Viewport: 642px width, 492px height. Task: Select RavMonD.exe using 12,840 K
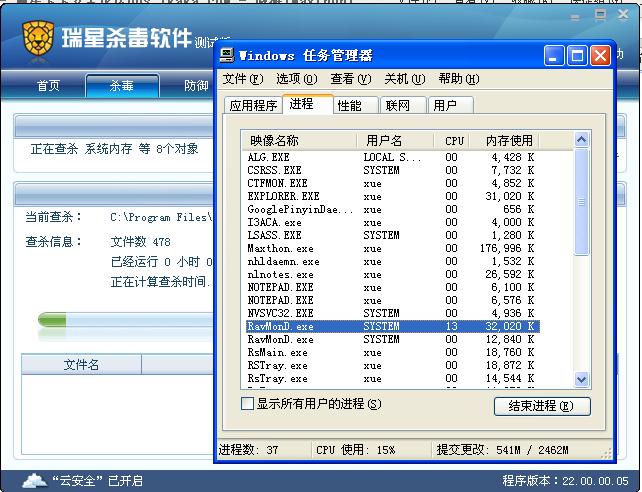(392, 339)
